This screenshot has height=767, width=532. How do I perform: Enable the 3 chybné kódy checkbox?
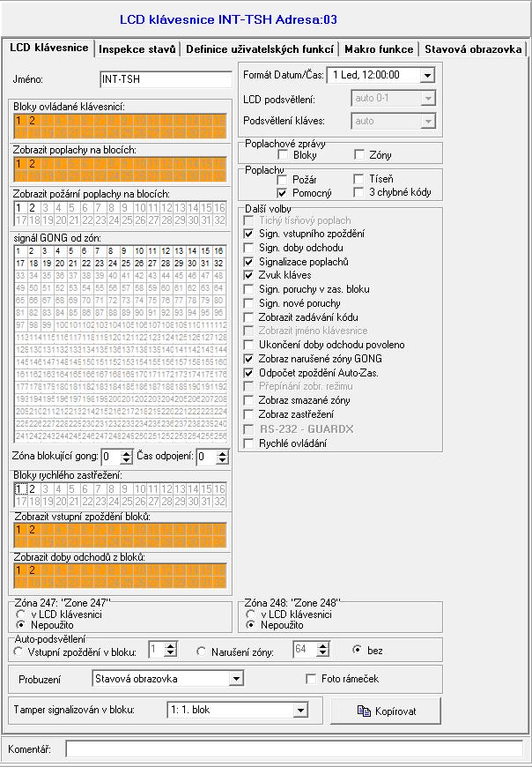click(x=358, y=192)
